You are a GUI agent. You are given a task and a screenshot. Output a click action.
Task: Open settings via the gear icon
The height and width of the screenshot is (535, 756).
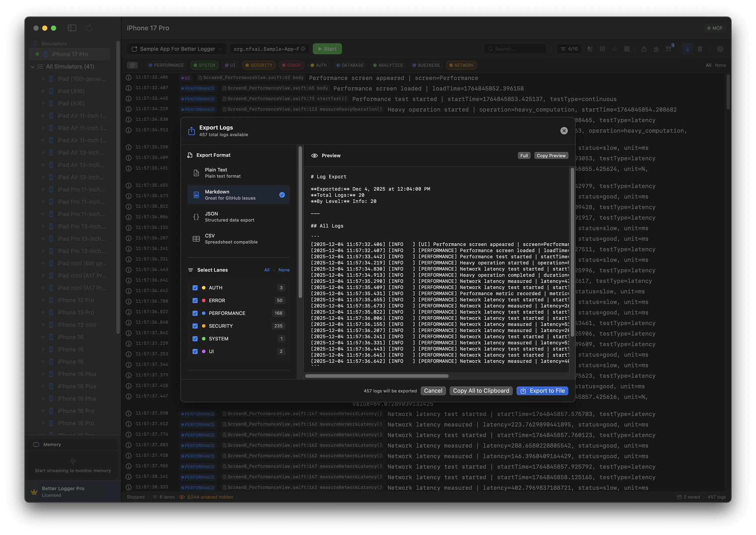point(720,49)
